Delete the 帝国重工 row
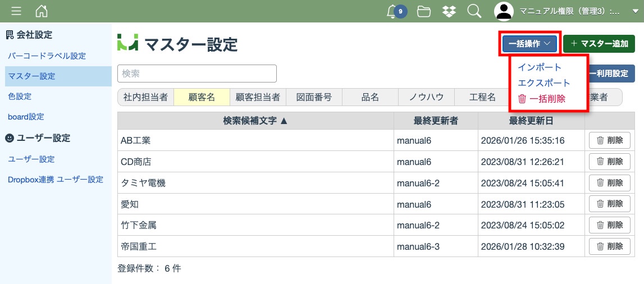The height and width of the screenshot is (284, 644). 609,246
